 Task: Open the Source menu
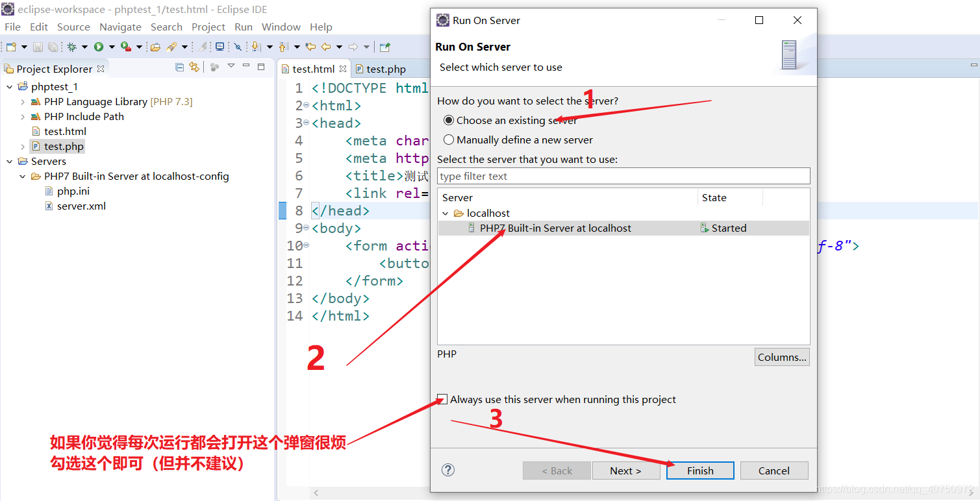tap(73, 27)
